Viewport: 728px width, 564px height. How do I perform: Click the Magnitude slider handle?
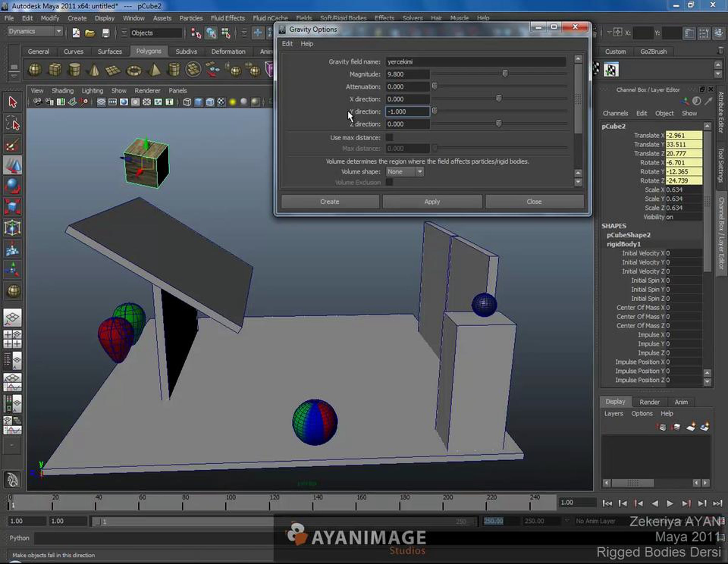pos(505,74)
